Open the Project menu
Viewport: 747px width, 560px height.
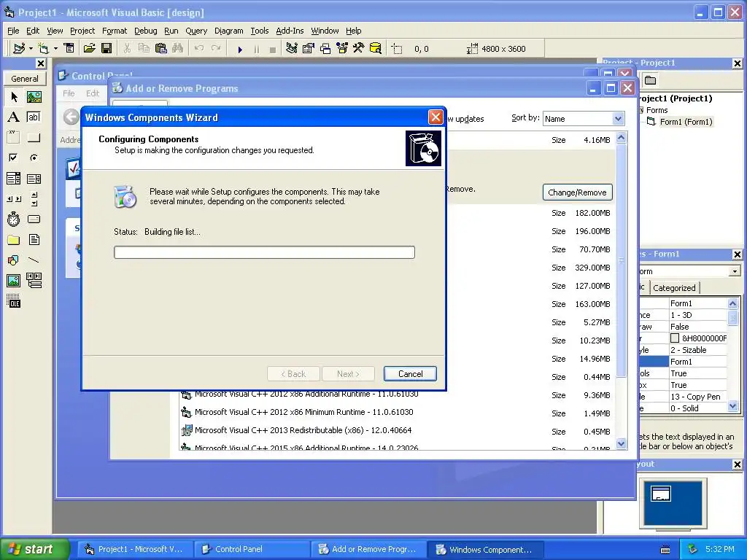pyautogui.click(x=82, y=31)
